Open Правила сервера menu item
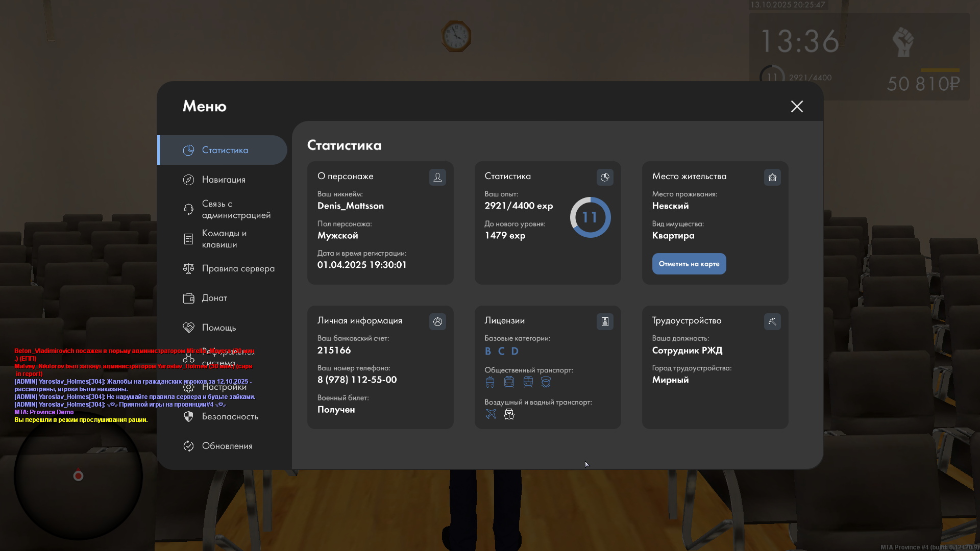The image size is (980, 551). (x=238, y=269)
